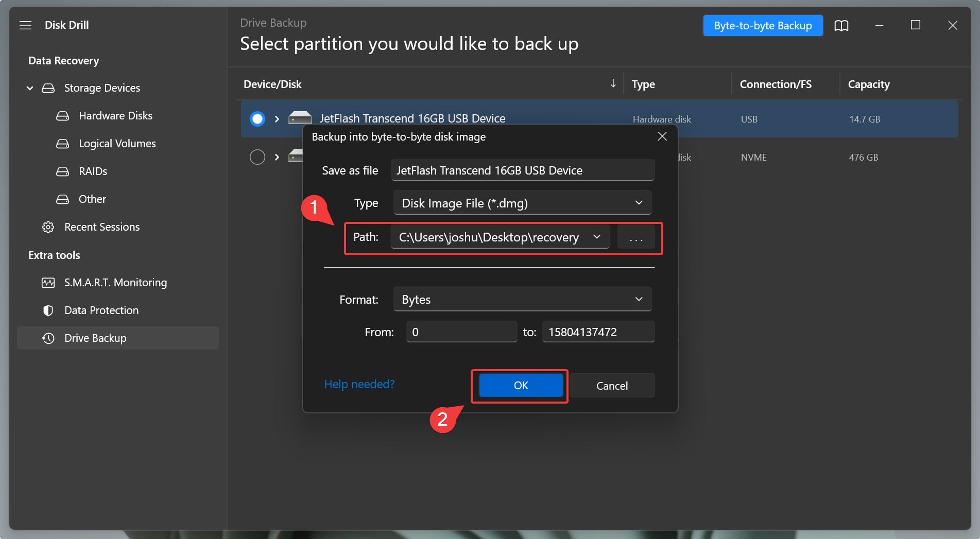Click the Data Protection shield icon
This screenshot has height=539, width=980.
pos(48,310)
